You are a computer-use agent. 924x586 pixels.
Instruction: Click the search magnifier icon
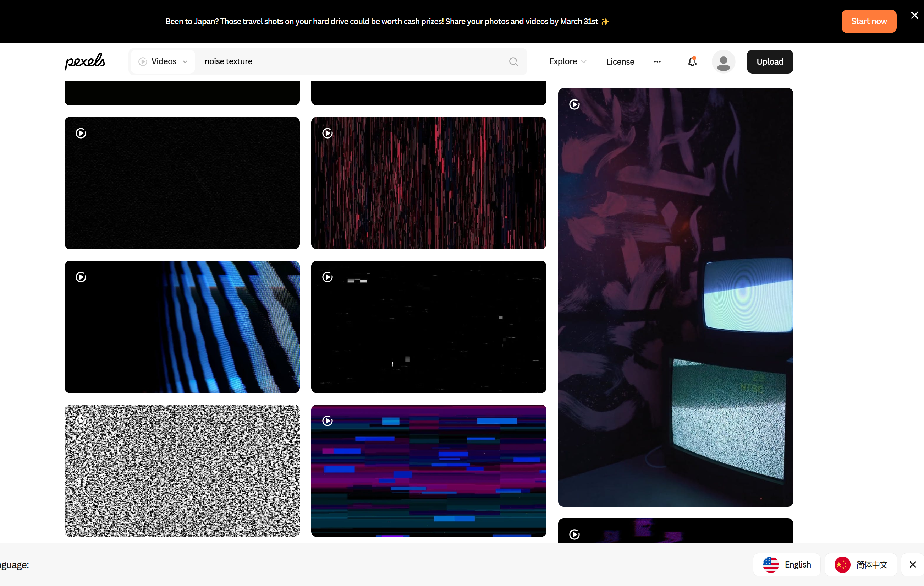coord(513,61)
